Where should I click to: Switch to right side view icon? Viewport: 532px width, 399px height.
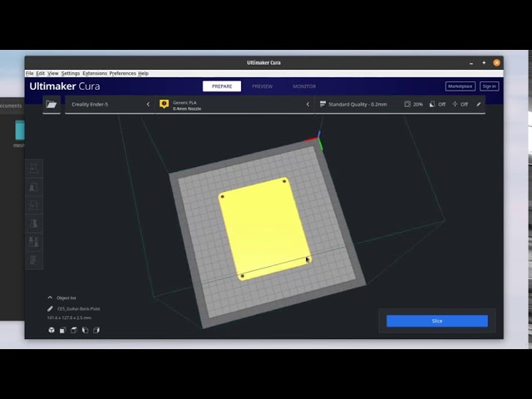click(96, 330)
